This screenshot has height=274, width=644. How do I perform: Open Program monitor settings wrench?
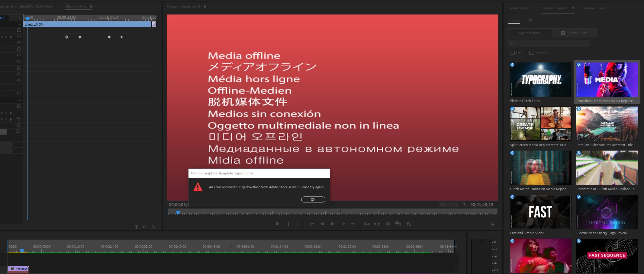(x=465, y=205)
